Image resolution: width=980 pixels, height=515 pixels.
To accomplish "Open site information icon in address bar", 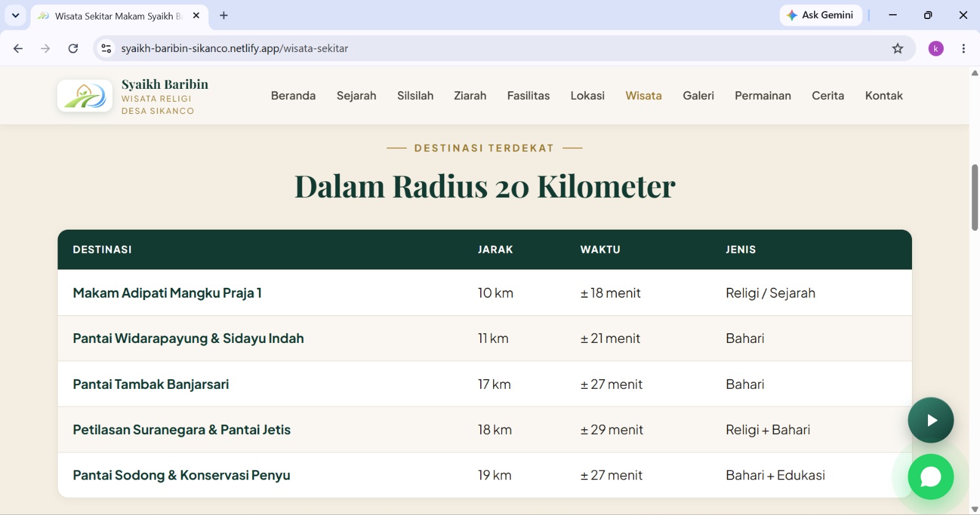I will 106,48.
